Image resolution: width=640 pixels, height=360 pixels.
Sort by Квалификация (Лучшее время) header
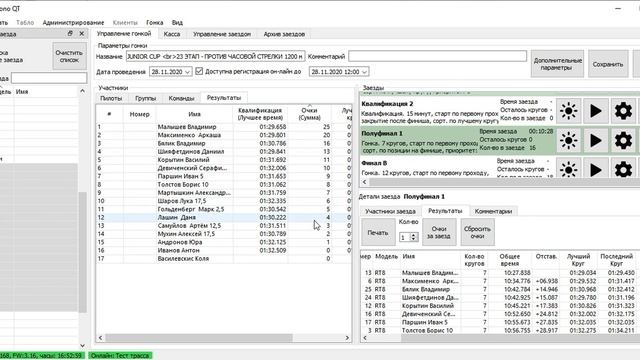(260, 114)
